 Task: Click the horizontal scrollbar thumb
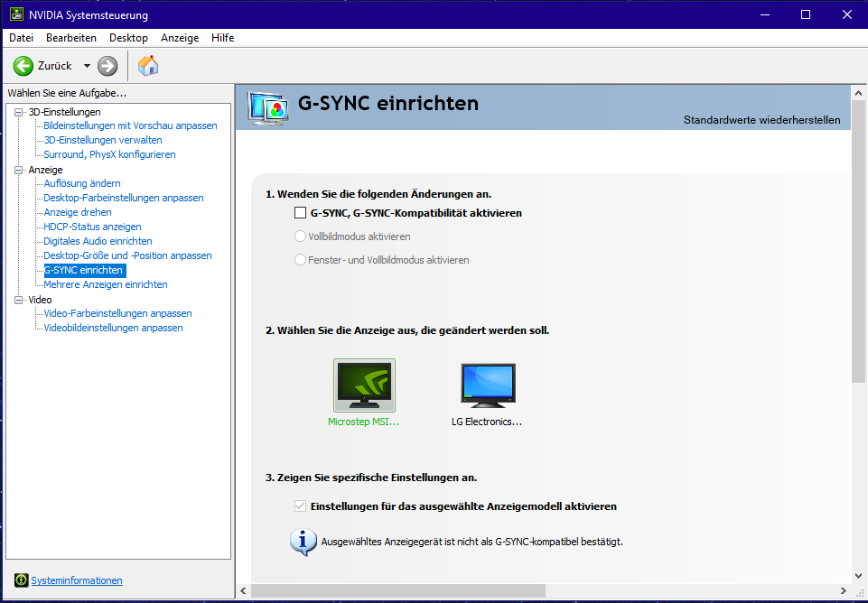(398, 591)
